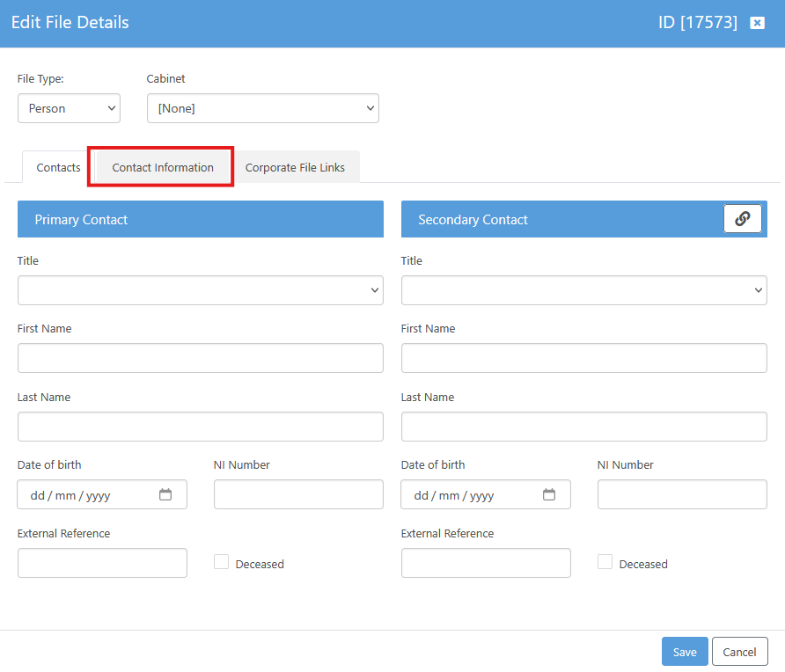Screen dimensions: 785x672
Task: Focus the Primary Contact External Reference field
Action: coord(102,563)
